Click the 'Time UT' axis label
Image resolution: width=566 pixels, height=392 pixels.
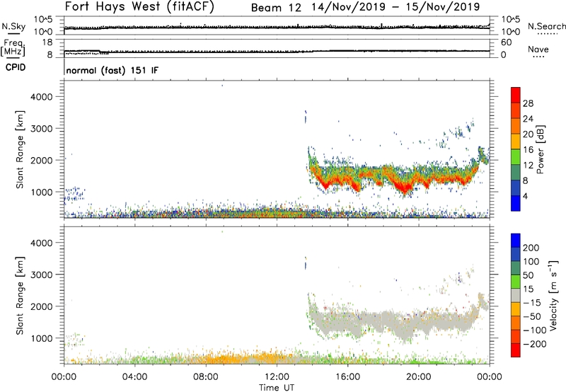pyautogui.click(x=277, y=388)
